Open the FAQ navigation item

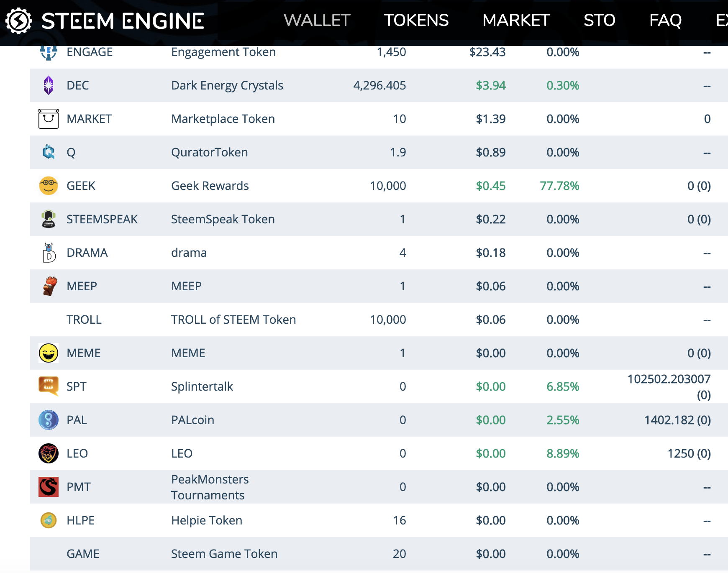[665, 20]
